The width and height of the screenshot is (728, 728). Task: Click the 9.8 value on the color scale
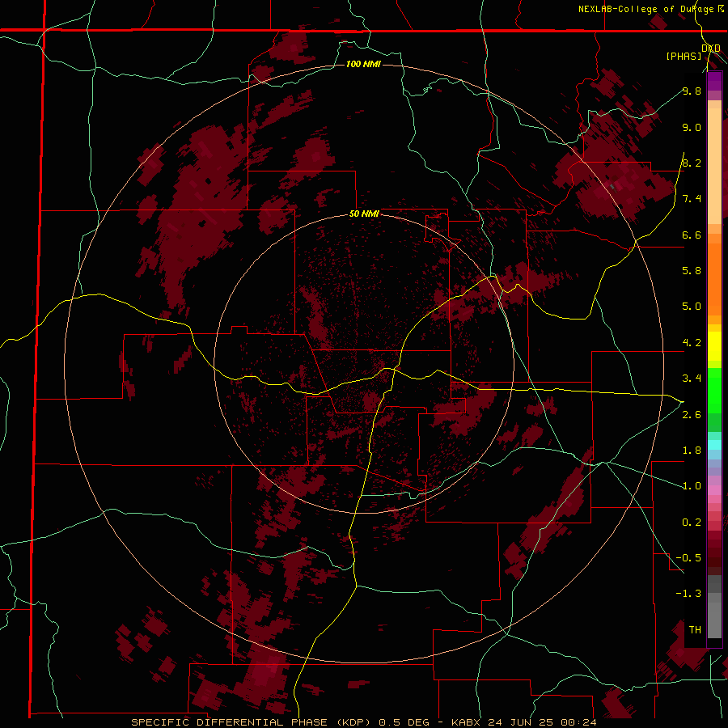point(692,91)
